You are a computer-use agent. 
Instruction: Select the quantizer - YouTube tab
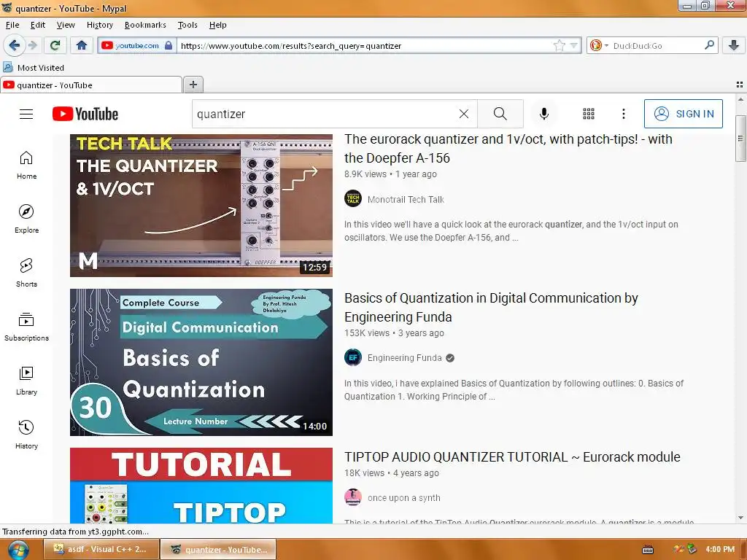91,85
